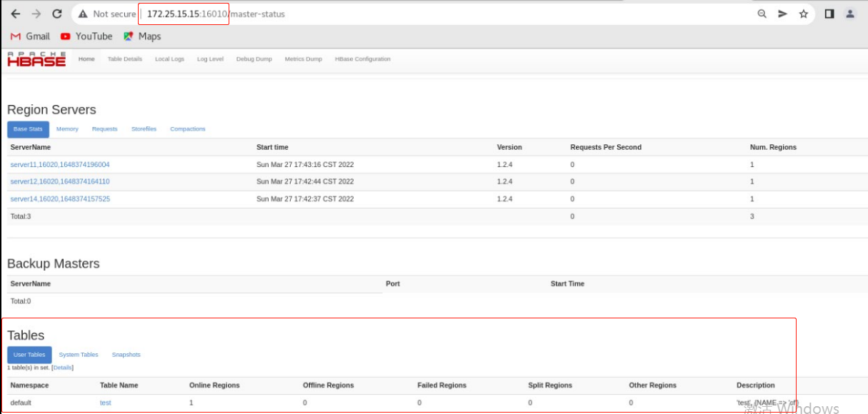Open the zoom magnifier icon in address bar

click(762, 14)
